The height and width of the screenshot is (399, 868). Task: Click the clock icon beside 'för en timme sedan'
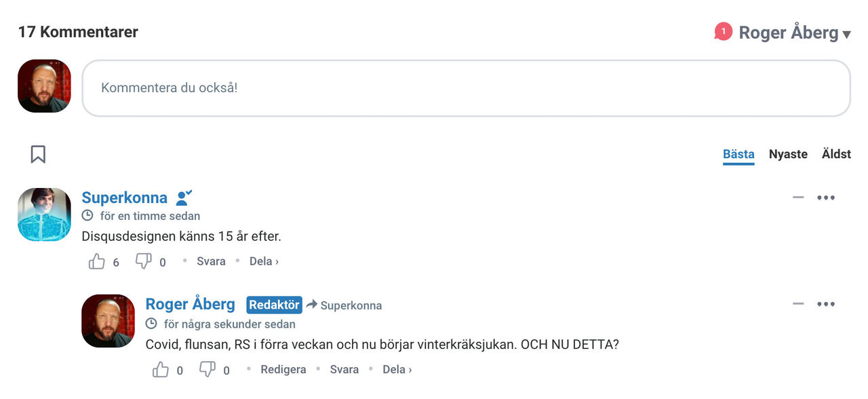[x=87, y=215]
